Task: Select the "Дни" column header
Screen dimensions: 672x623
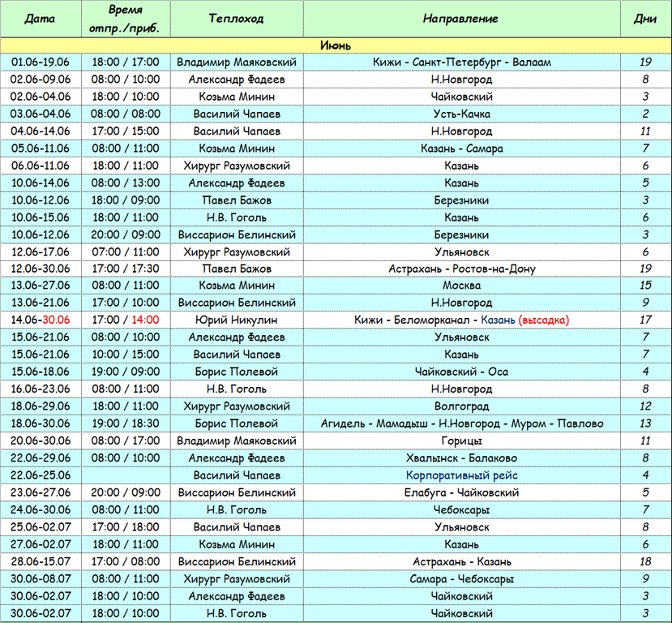Action: [x=645, y=19]
